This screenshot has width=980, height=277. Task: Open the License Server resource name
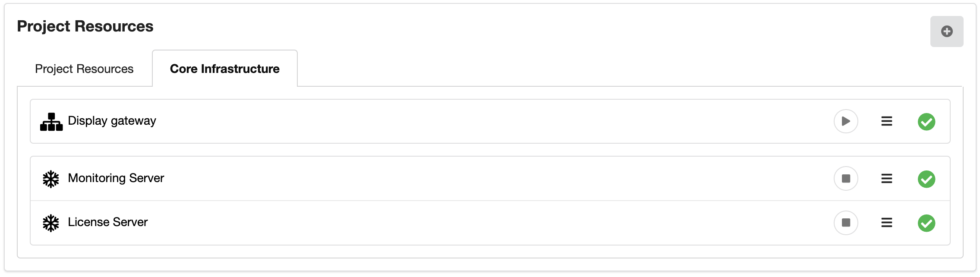tap(107, 222)
